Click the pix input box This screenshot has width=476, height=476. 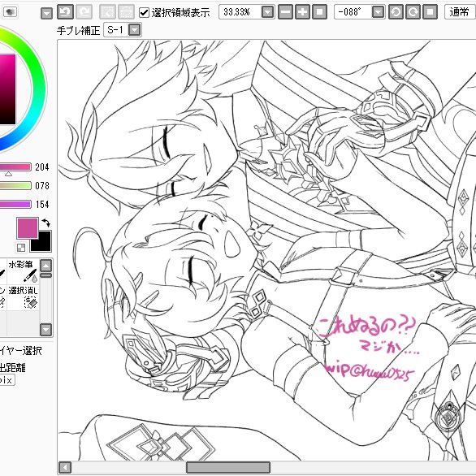[x=6, y=380]
